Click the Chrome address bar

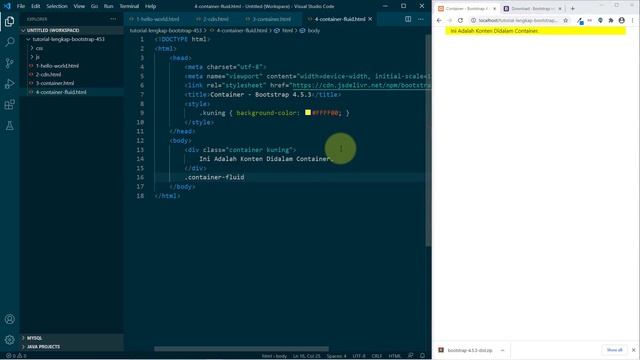pyautogui.click(x=517, y=20)
